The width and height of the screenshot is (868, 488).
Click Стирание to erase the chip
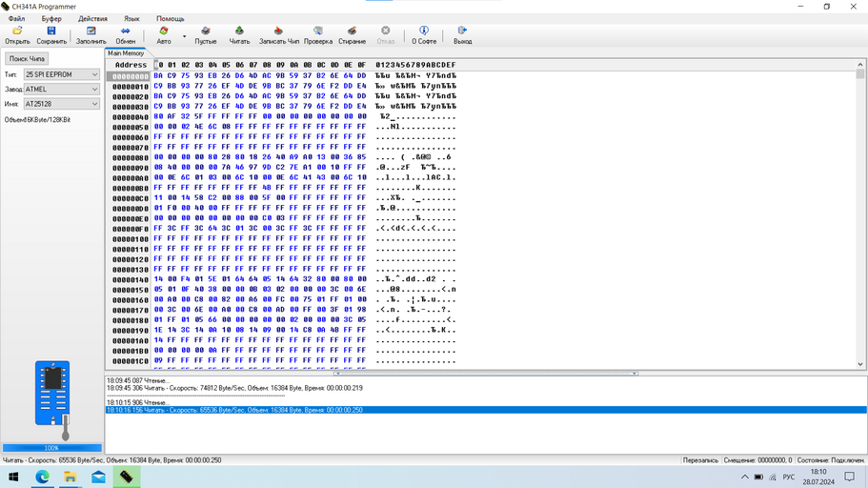click(352, 31)
